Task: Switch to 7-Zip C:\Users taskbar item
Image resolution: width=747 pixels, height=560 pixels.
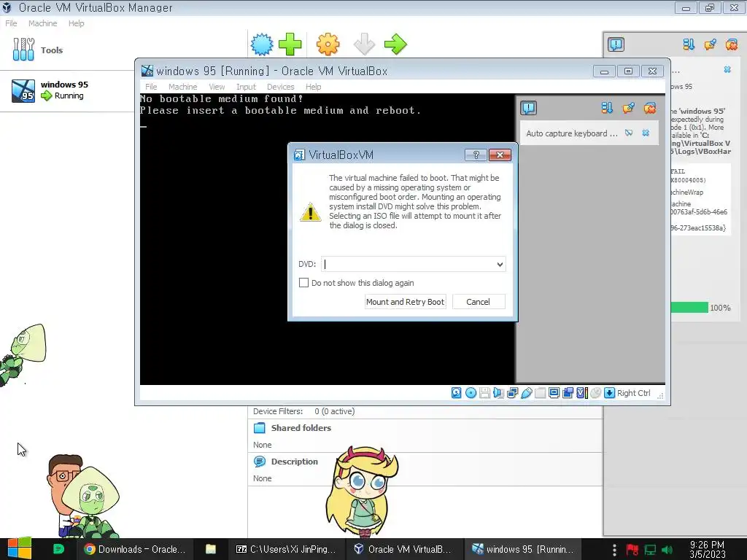Action: pyautogui.click(x=286, y=549)
